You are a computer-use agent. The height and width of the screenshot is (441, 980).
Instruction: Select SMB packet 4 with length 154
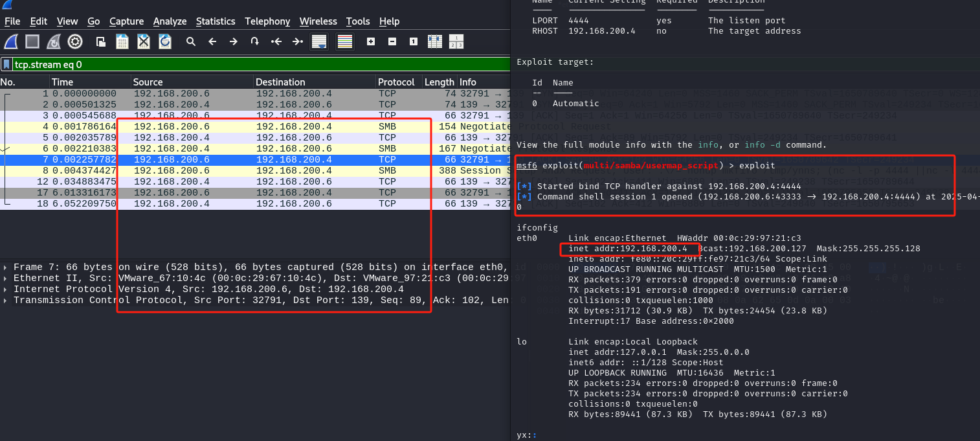click(255, 126)
